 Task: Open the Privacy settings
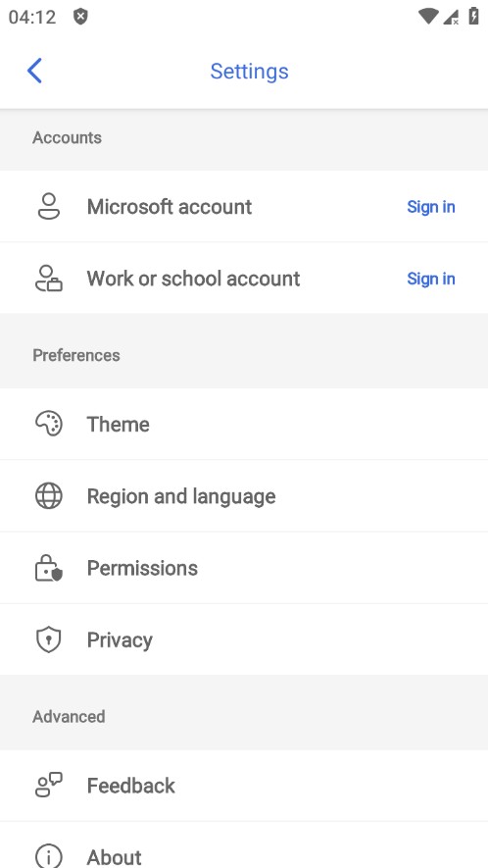pos(244,639)
